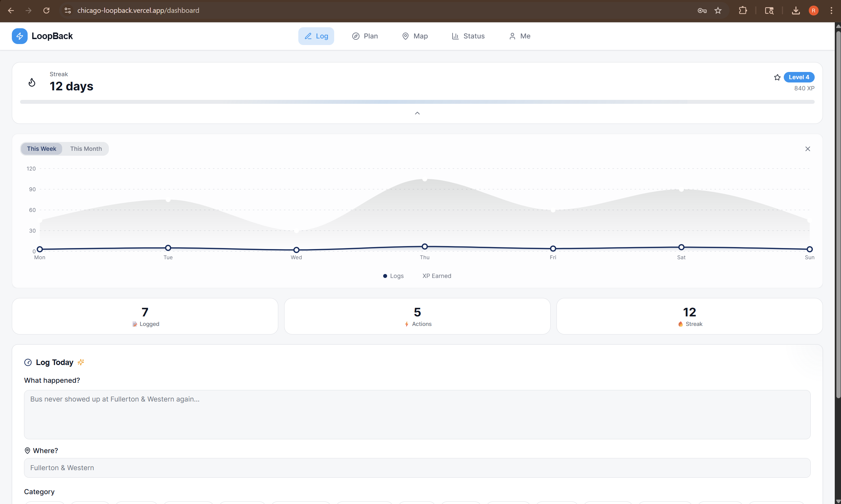
Task: Switch chart to This Month
Action: 86,149
